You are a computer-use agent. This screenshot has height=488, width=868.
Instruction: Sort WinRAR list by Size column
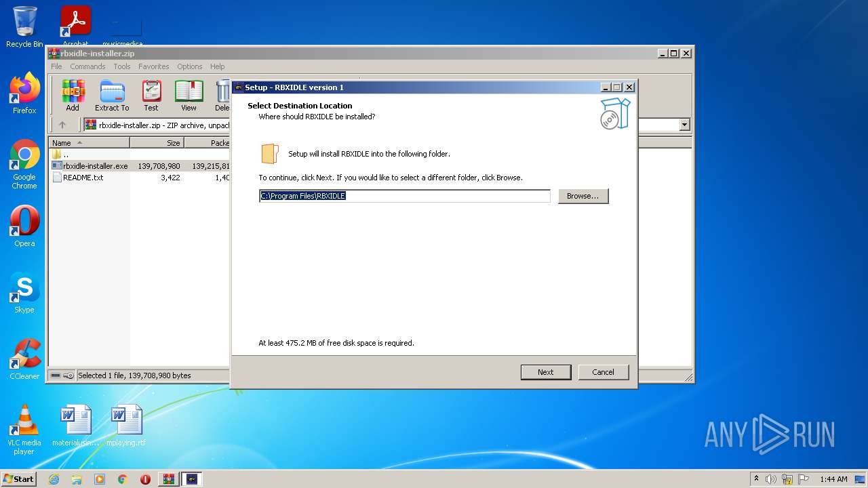coord(157,143)
